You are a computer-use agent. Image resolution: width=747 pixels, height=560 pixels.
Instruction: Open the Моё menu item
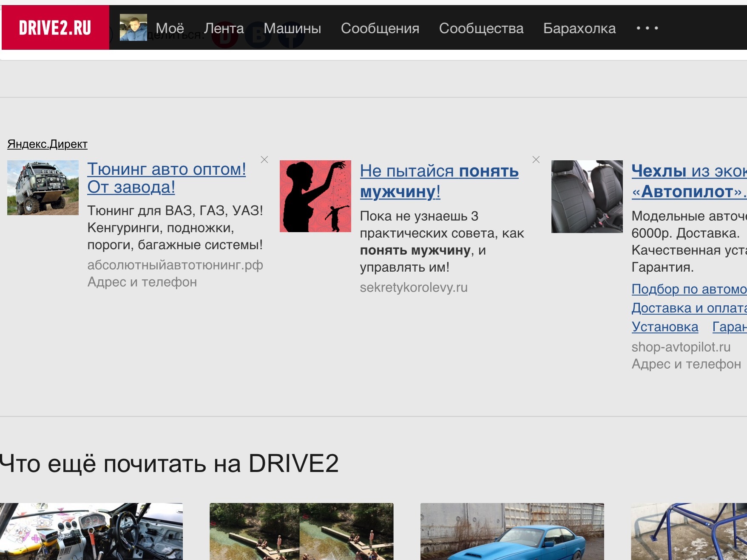(170, 28)
